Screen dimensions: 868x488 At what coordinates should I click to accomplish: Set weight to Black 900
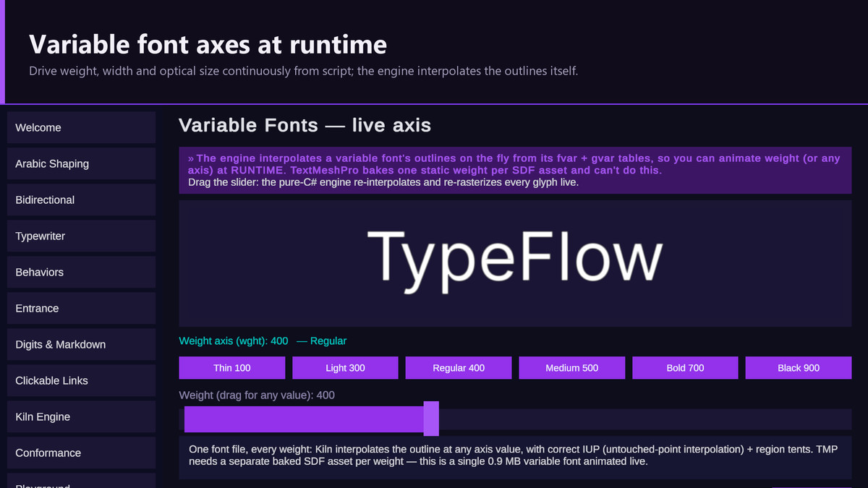pyautogui.click(x=799, y=368)
